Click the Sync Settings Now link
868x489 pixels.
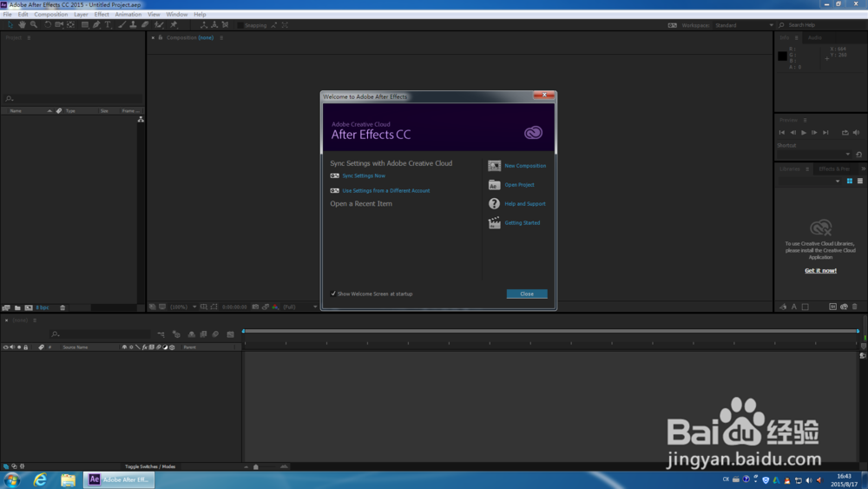[364, 175]
